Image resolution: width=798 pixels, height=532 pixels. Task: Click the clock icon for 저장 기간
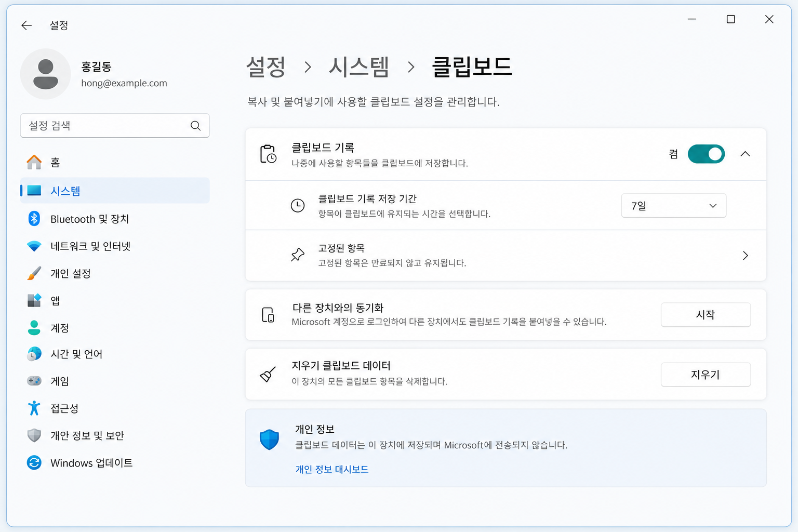click(298, 206)
